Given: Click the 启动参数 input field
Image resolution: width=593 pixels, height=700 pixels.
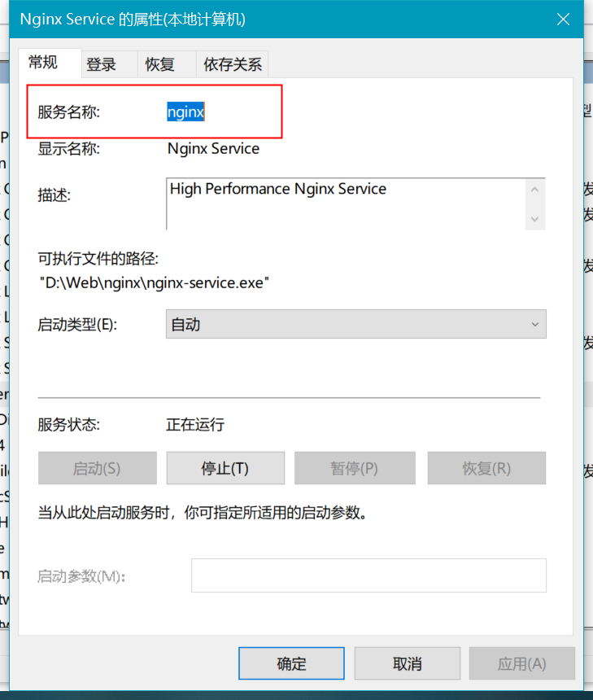Looking at the screenshot, I should (x=368, y=575).
